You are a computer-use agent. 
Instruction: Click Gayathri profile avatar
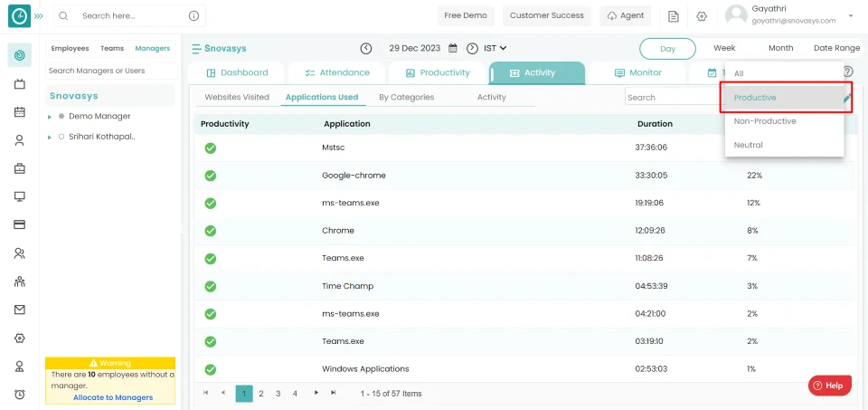[x=736, y=15]
